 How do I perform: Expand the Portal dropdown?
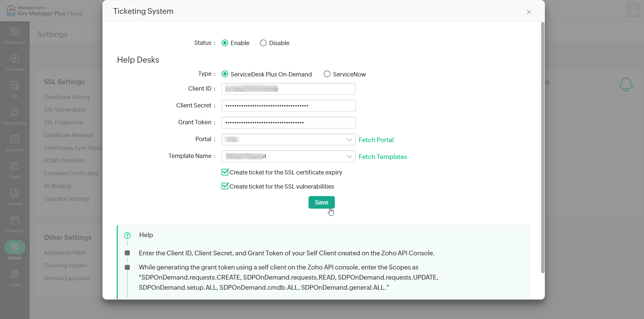tap(288, 139)
